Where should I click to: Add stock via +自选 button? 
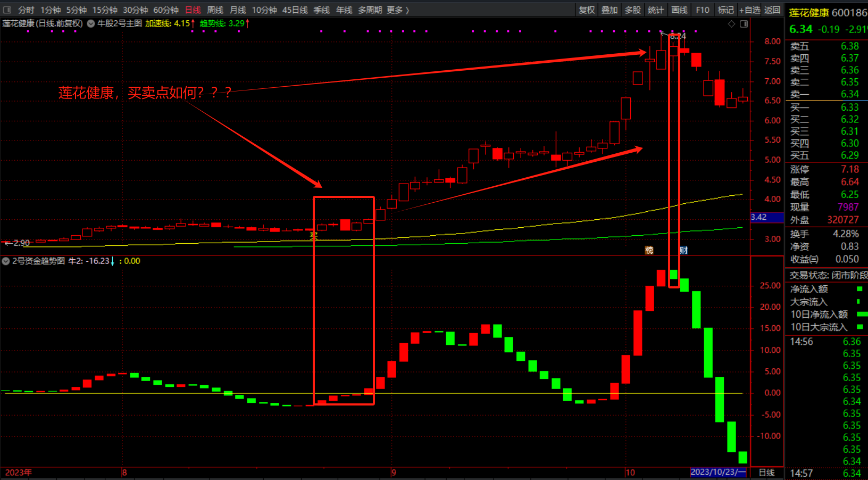click(x=749, y=10)
